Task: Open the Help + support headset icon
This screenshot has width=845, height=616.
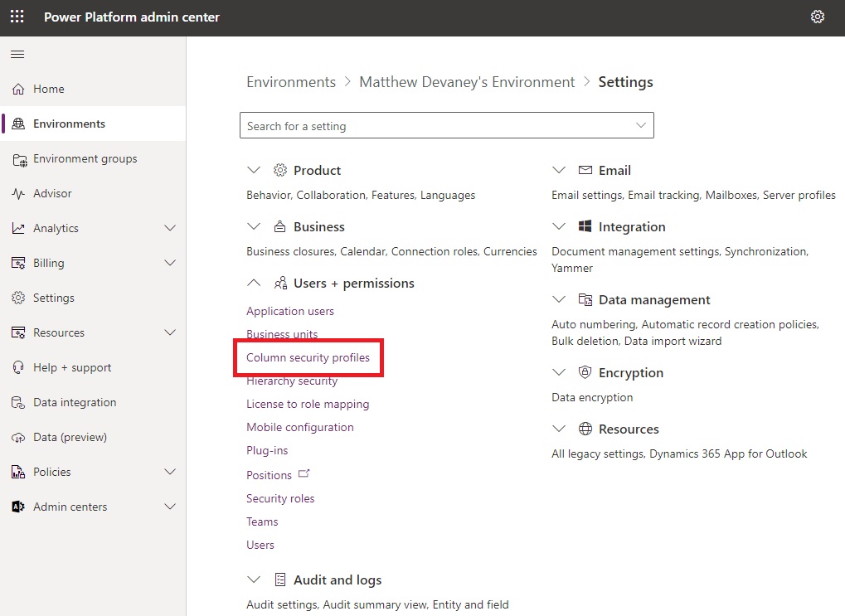Action: click(18, 367)
